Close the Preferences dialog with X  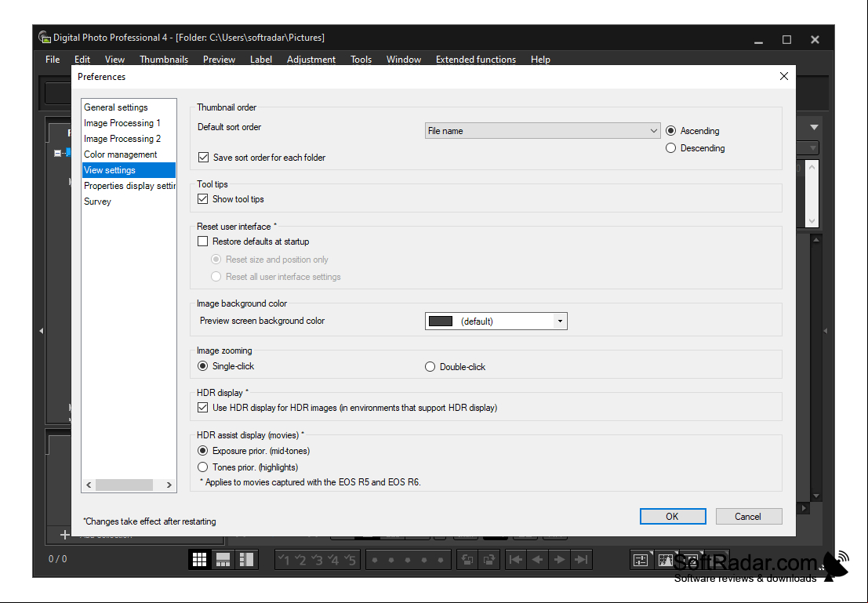(x=784, y=76)
